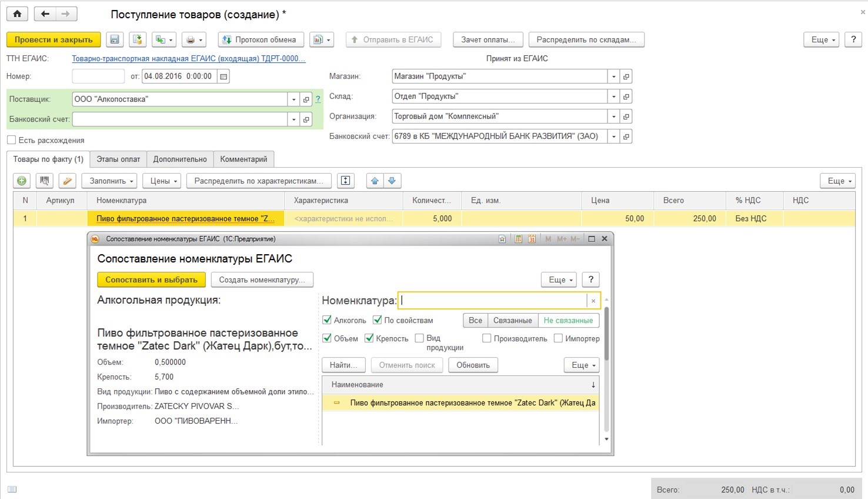868x499 pixels.
Task: Open the printer dropdown
Action: (193, 39)
